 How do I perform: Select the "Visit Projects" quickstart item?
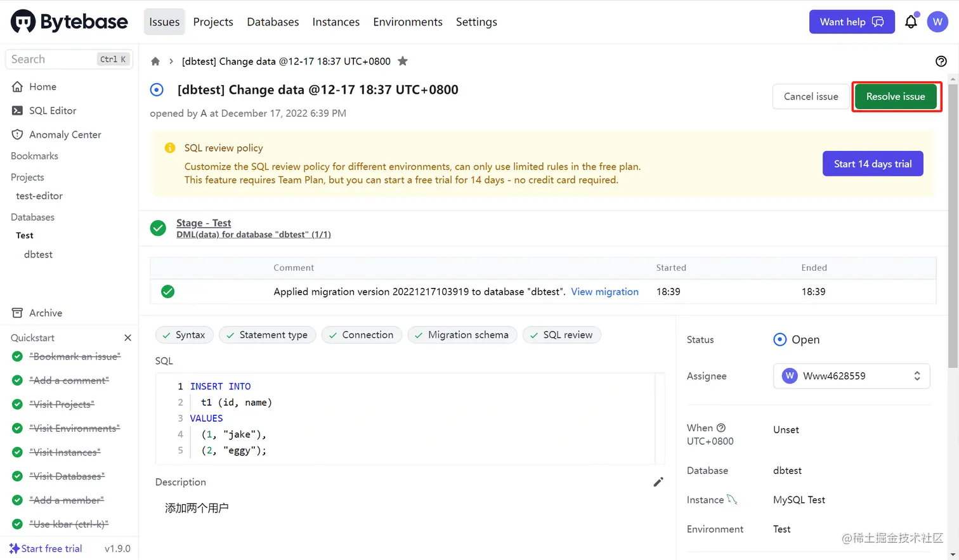[62, 405]
